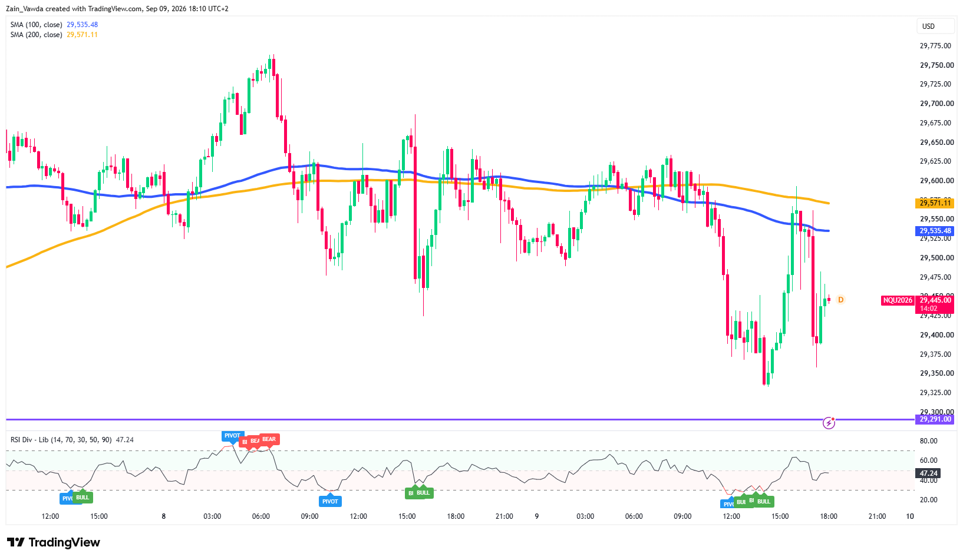Click the purple lightning bolt alert icon

click(x=829, y=423)
